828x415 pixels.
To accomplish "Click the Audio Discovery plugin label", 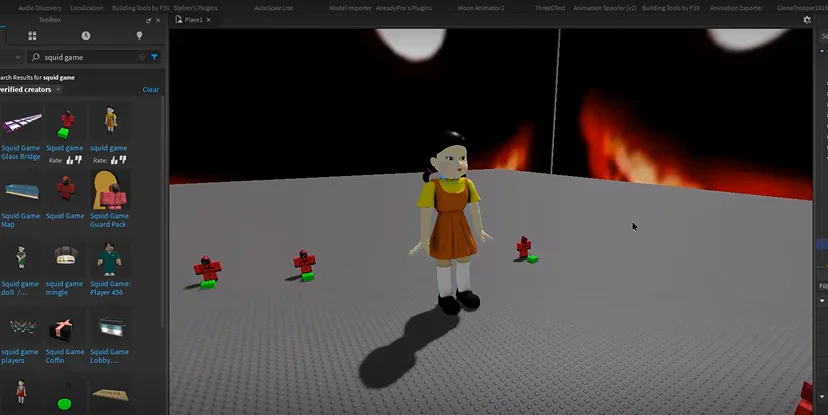I will point(40,8).
